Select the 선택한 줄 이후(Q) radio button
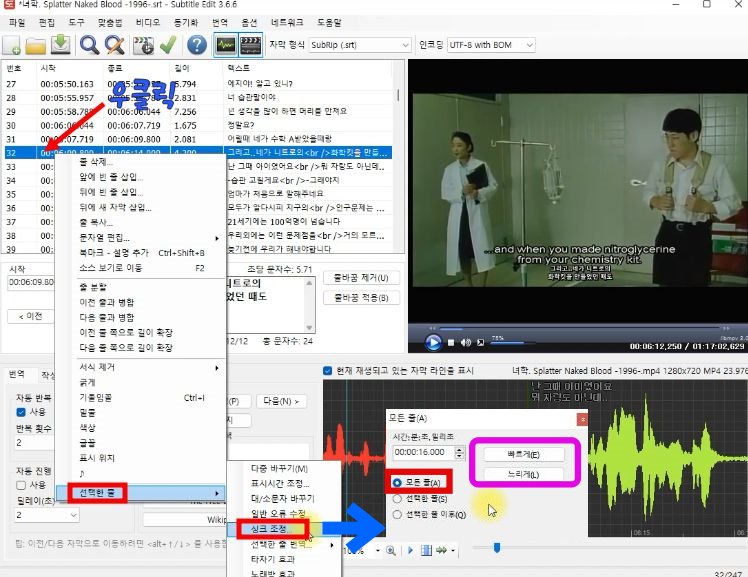Image resolution: width=748 pixels, height=577 pixels. (x=397, y=515)
